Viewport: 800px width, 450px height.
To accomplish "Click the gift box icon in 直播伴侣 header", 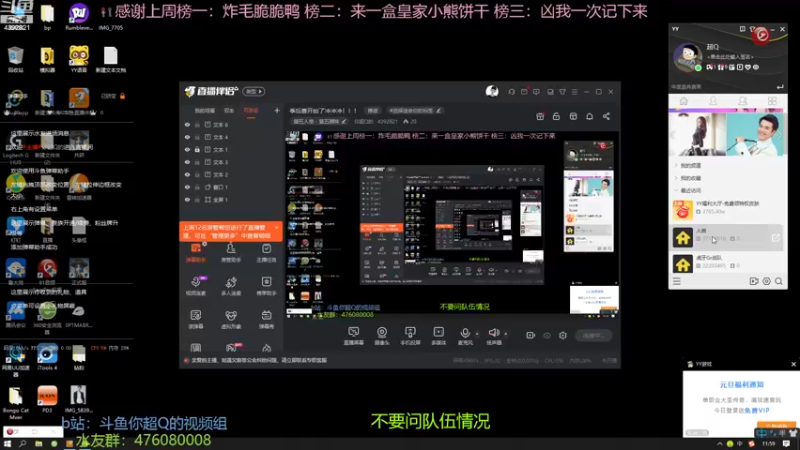I will tap(540, 116).
